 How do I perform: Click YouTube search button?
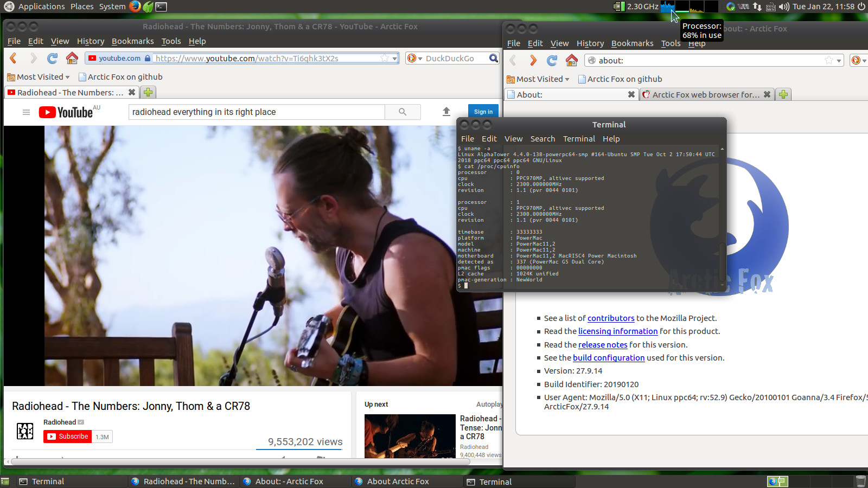(403, 112)
